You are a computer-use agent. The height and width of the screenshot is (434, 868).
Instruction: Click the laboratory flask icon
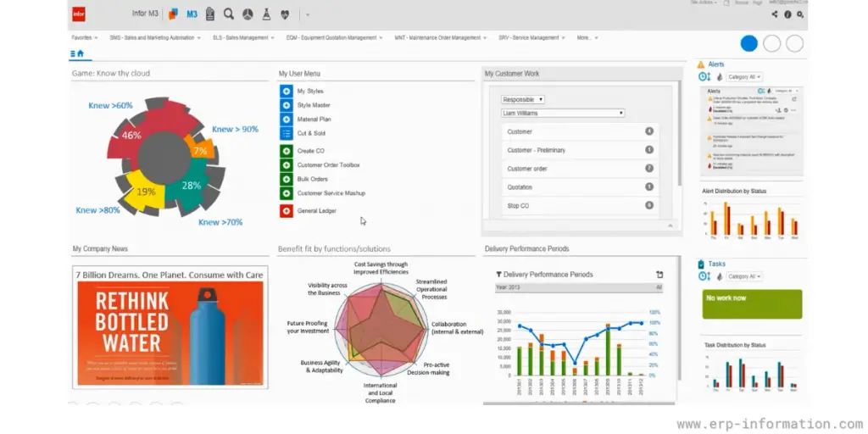(x=266, y=14)
